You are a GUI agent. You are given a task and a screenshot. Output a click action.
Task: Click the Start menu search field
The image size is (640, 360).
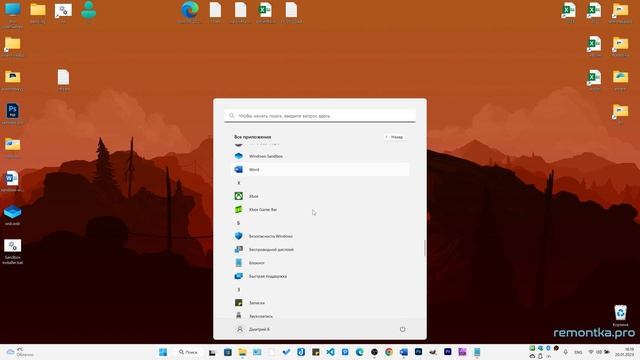(320, 116)
